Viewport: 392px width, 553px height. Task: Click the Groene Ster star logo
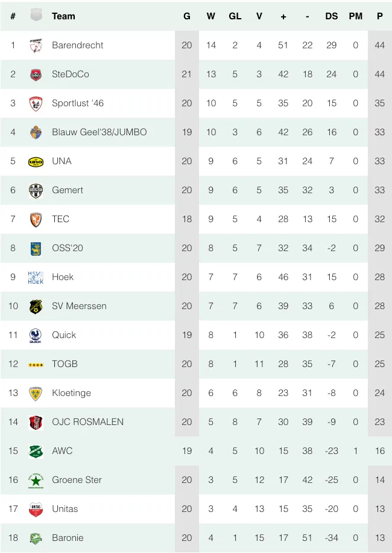click(36, 480)
